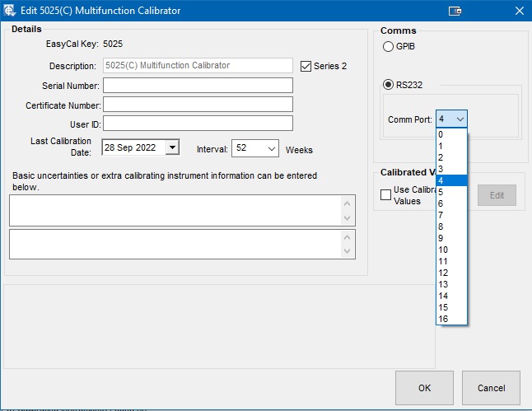Viewport: 532px width, 411px height.
Task: Pick port 16 at list bottom
Action: pyautogui.click(x=451, y=319)
